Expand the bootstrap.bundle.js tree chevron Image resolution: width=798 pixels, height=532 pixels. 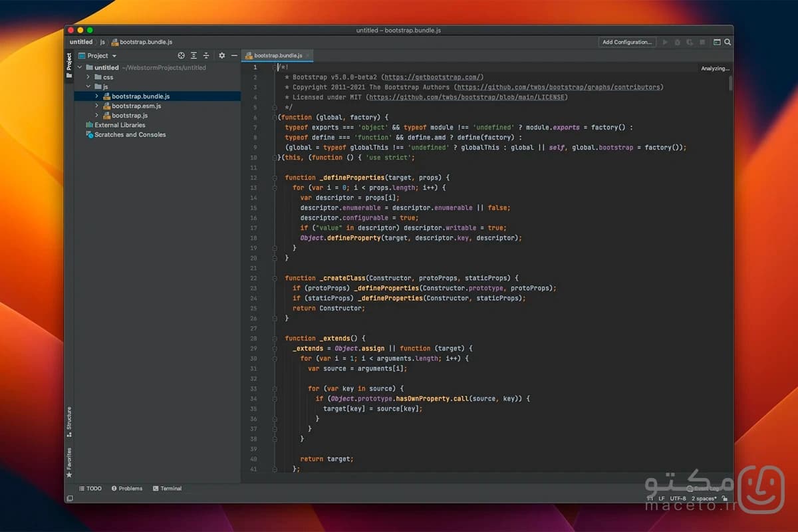(x=96, y=96)
